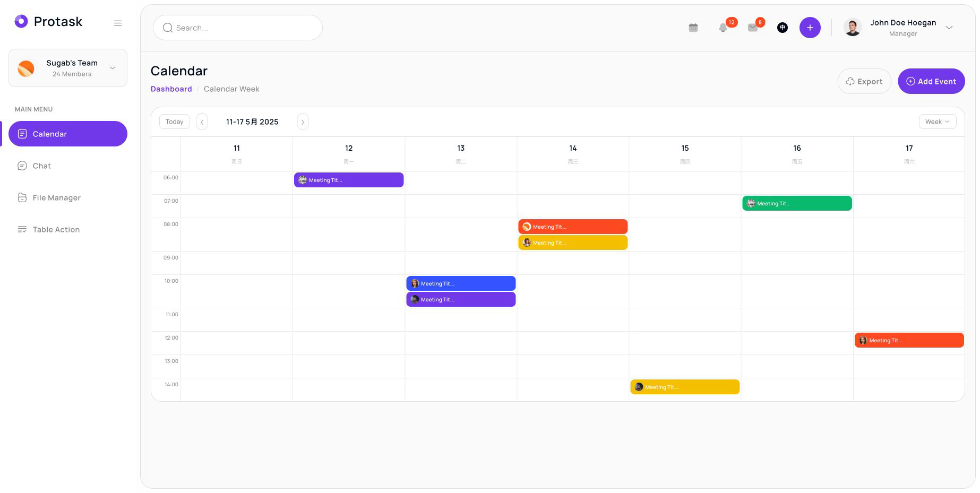980x493 pixels.
Task: Click the Export button
Action: [x=864, y=81]
